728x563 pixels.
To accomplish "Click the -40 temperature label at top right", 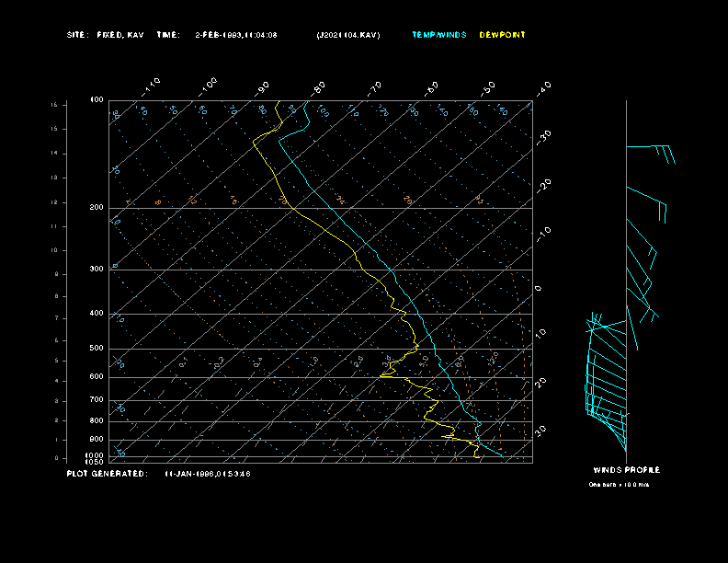I will pyautogui.click(x=543, y=87).
